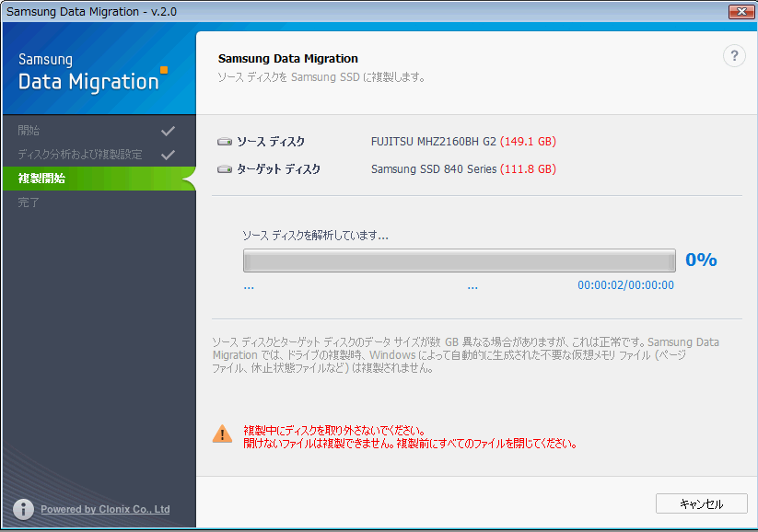Close the Samsung Data Migration window
The width and height of the screenshot is (758, 532).
pos(741,11)
